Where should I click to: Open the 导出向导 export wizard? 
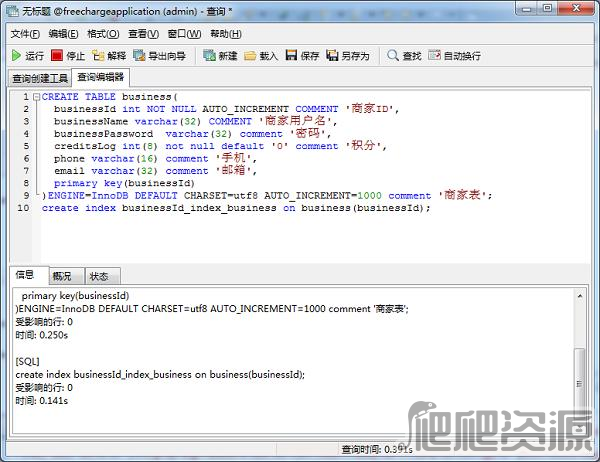158,56
